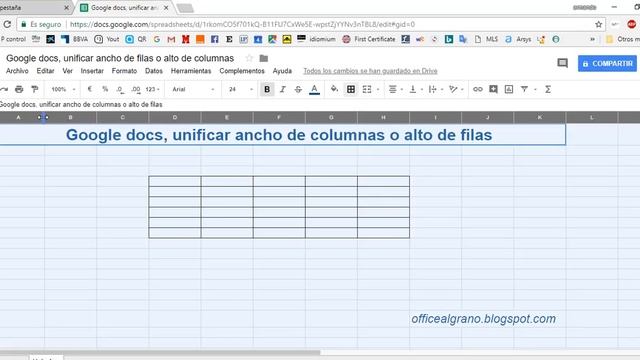Click the move to folder icon

point(264,58)
